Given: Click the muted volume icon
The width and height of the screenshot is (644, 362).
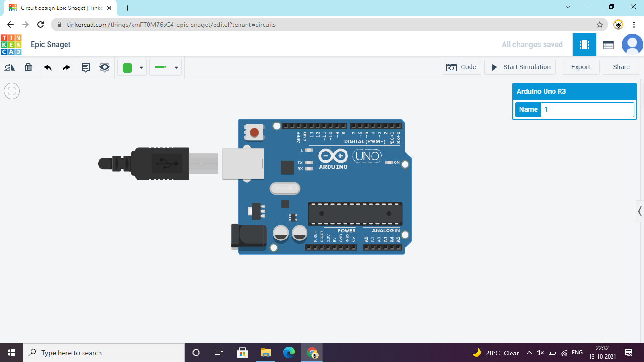Looking at the screenshot, I should click(x=540, y=353).
